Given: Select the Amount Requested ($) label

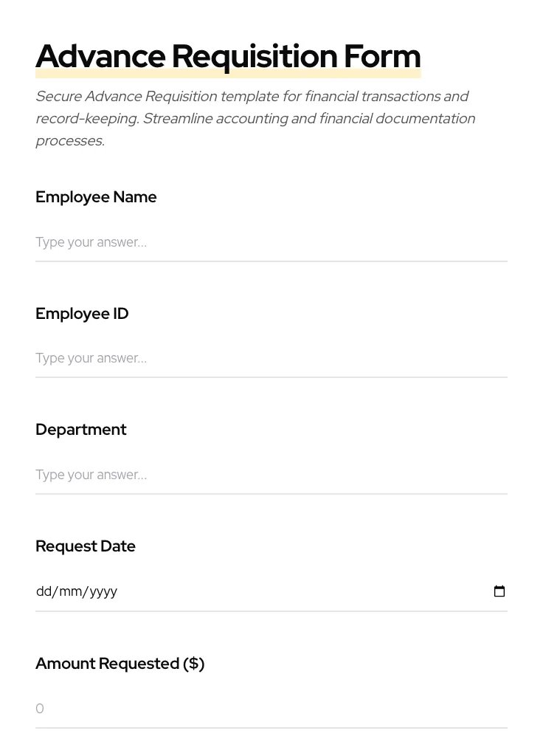Looking at the screenshot, I should (x=120, y=663).
